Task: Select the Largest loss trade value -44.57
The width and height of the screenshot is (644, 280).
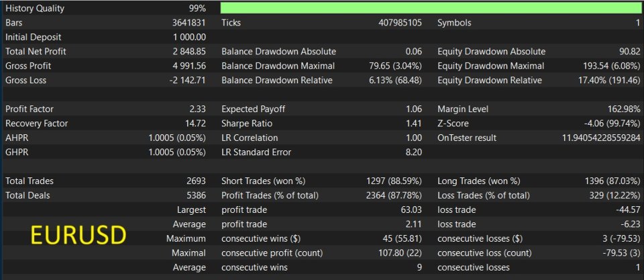Action: [x=628, y=209]
